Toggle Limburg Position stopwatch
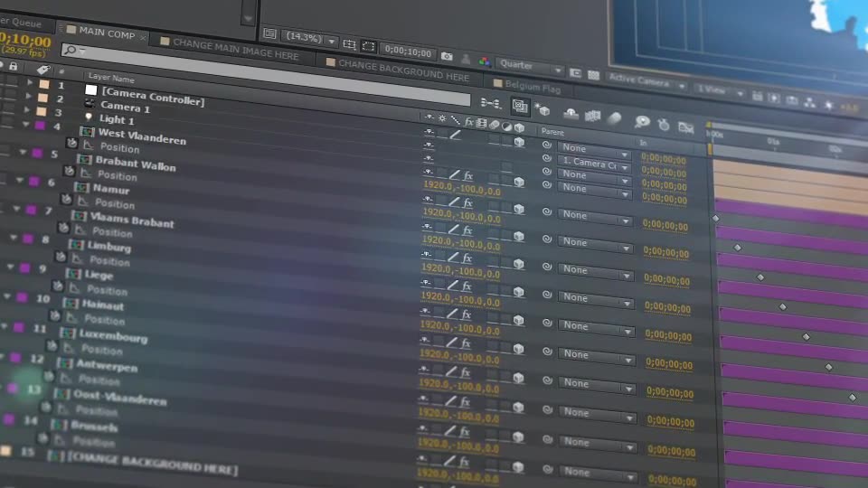The width and height of the screenshot is (868, 488). 61,256
